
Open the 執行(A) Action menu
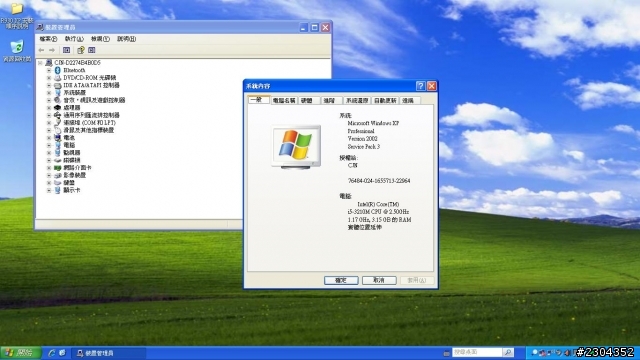[x=74, y=39]
